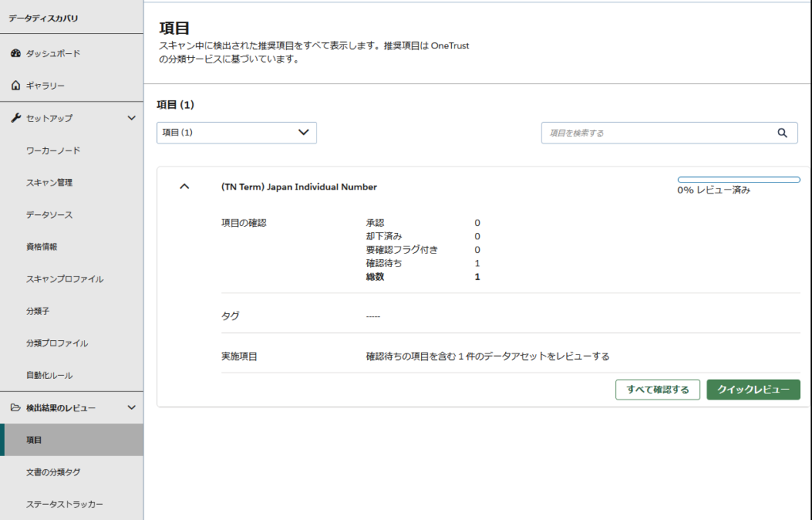Click the setup wrench icon

[x=15, y=118]
